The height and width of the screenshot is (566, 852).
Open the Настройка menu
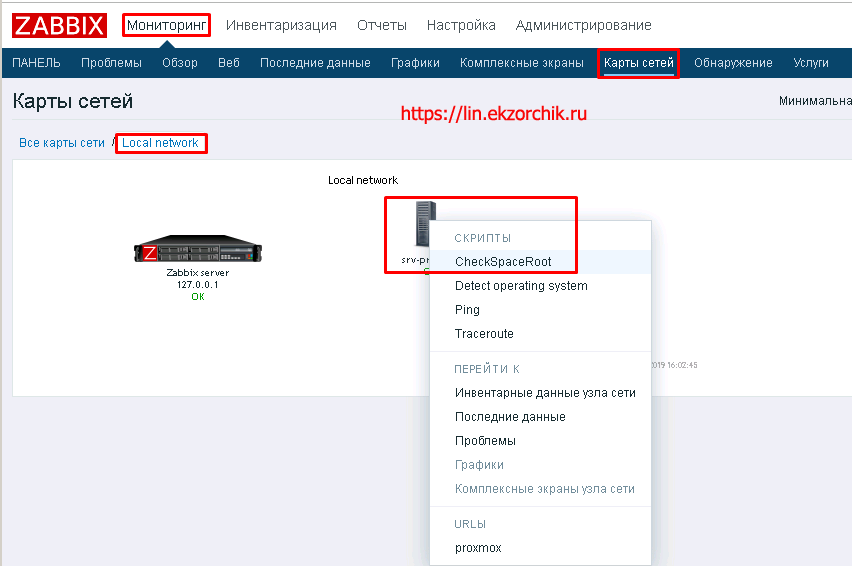coord(460,25)
